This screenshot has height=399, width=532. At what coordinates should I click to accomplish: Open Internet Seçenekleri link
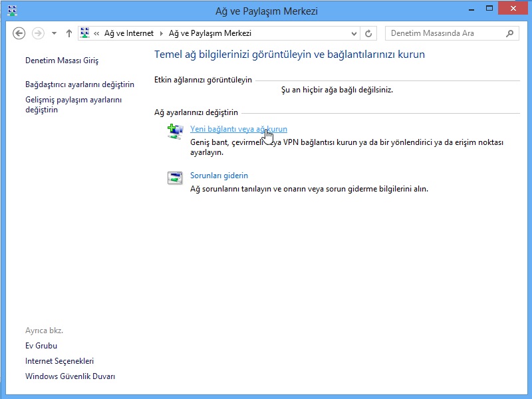[x=59, y=361]
